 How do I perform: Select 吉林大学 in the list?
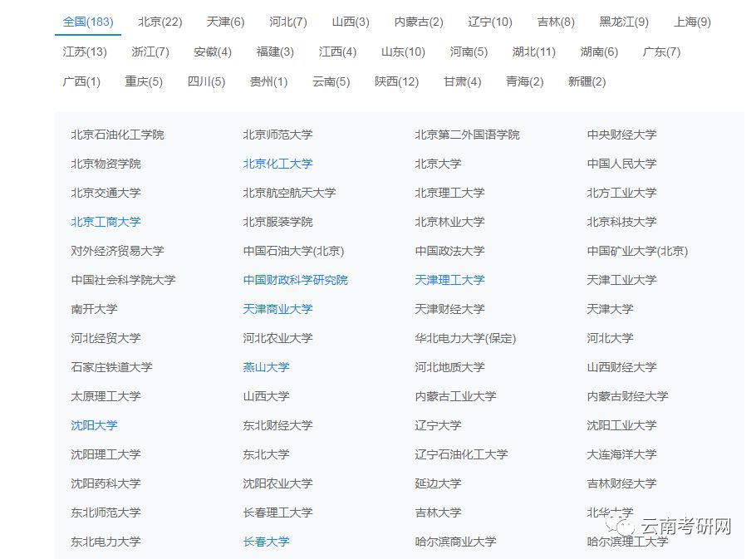coord(439,512)
